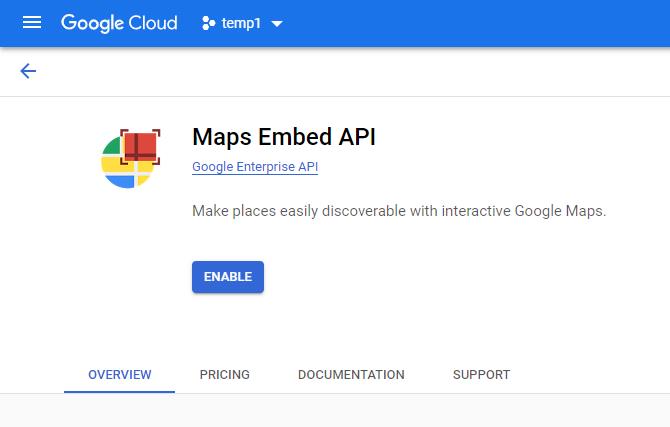Click the 'Make places easily discoverable' description
Viewport: 670px width, 427px height.
(399, 211)
